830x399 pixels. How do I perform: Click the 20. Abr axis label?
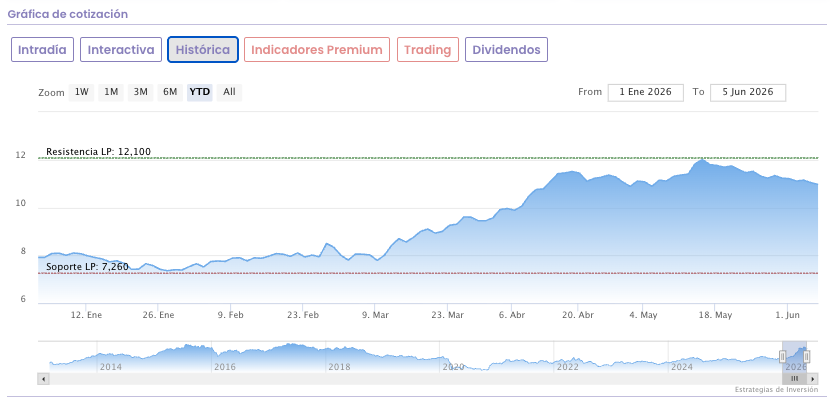[x=578, y=315]
